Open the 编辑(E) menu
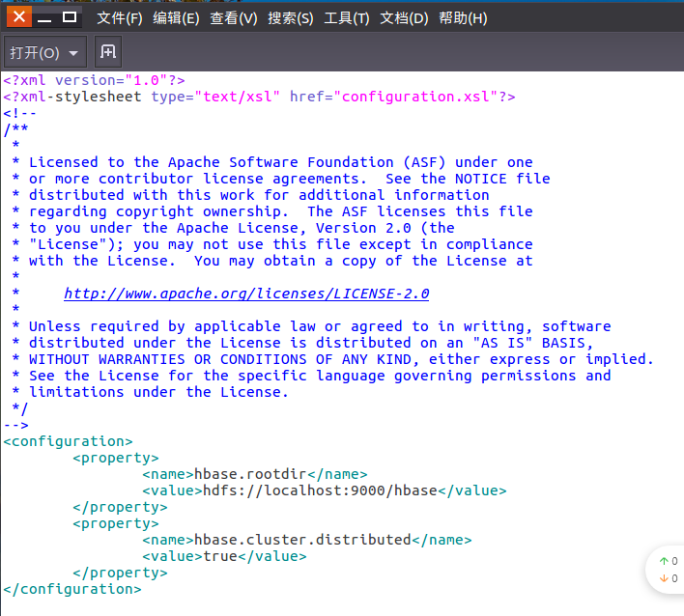Screen dimensions: 684x616 tap(176, 18)
